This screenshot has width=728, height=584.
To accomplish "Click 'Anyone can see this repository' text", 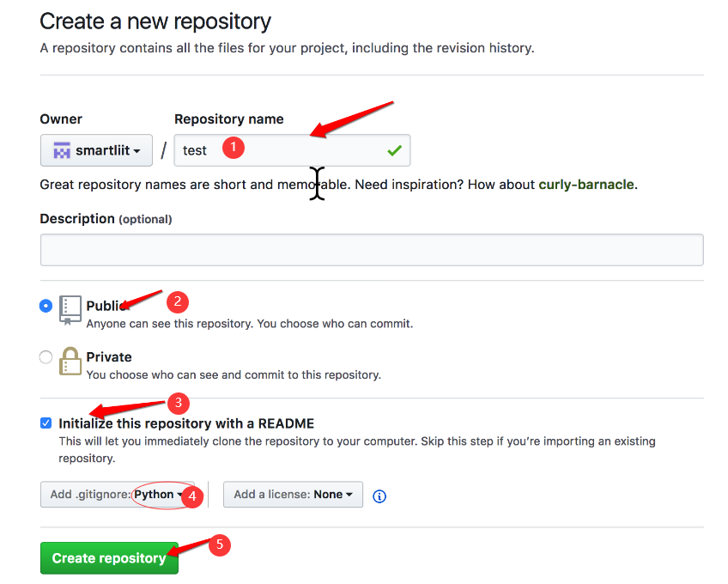I will 250,324.
